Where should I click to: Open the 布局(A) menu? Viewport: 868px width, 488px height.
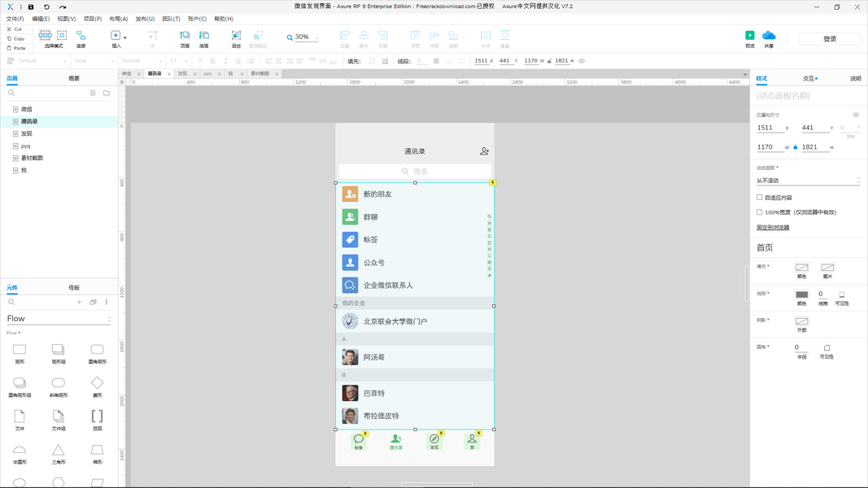coord(119,19)
